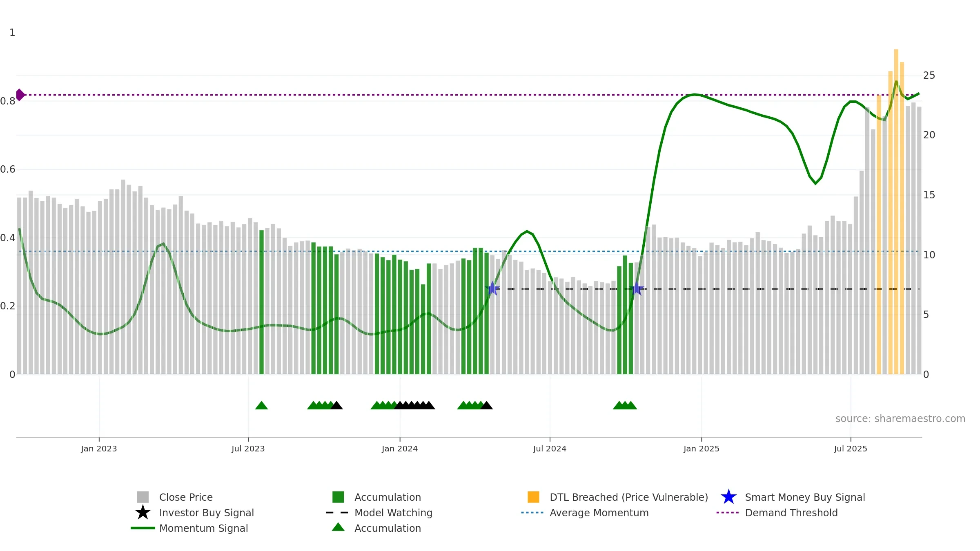Click the tallest orange price bar
The height and width of the screenshot is (551, 980).
896,211
